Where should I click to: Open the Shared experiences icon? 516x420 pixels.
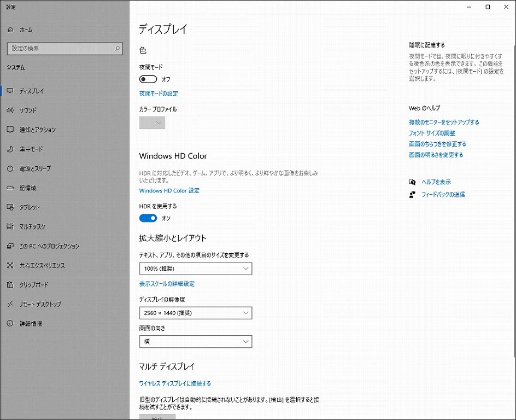click(x=10, y=265)
